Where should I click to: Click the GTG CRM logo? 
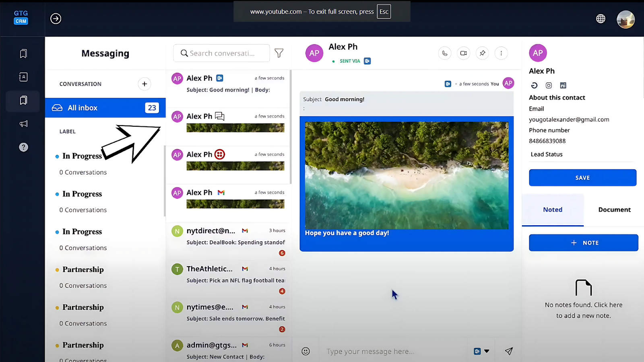tap(21, 18)
